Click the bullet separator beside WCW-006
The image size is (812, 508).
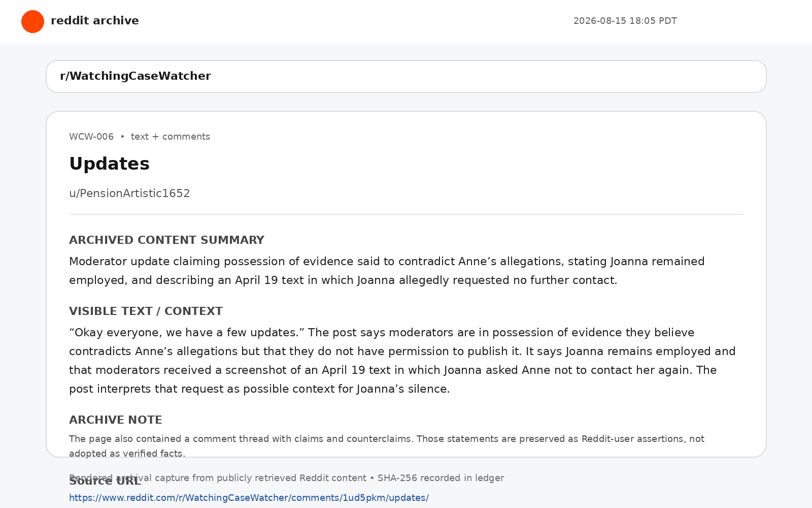122,137
